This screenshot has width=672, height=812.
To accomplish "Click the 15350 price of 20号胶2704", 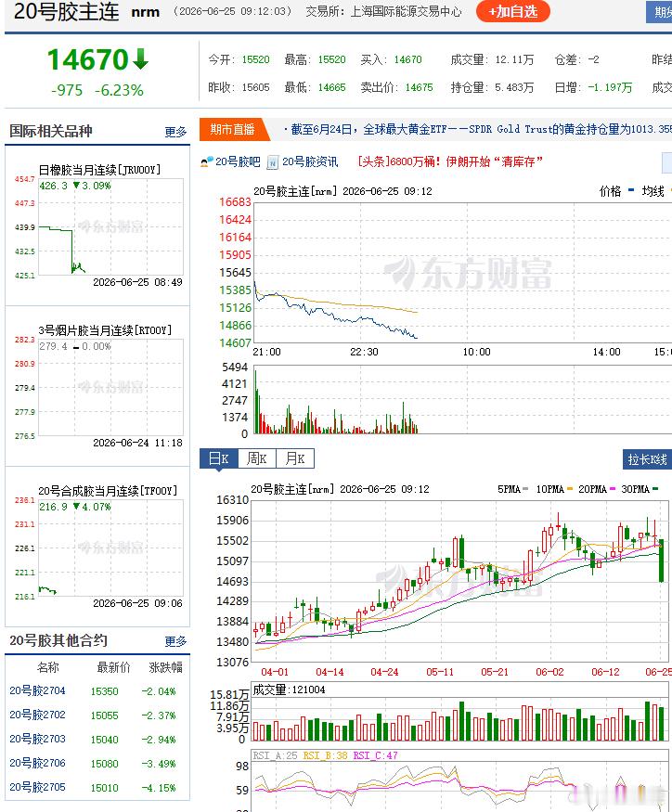I will point(104,692).
